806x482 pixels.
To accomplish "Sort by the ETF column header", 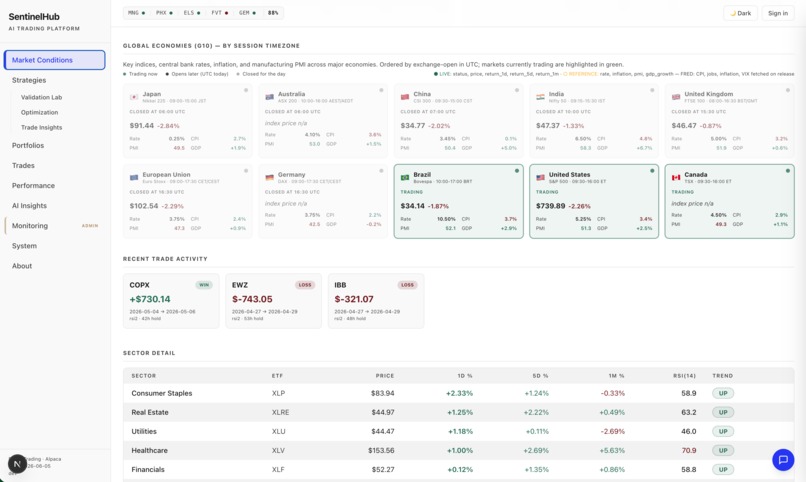I will pos(278,376).
